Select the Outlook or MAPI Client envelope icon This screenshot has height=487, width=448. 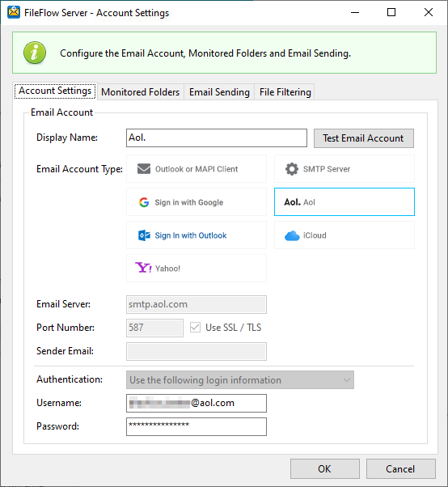pos(144,169)
